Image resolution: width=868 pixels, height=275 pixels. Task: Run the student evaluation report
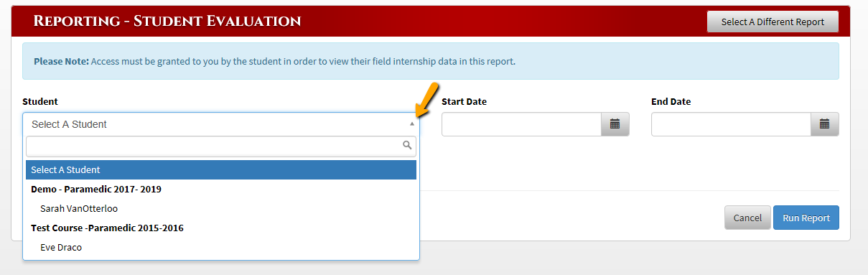click(x=806, y=218)
